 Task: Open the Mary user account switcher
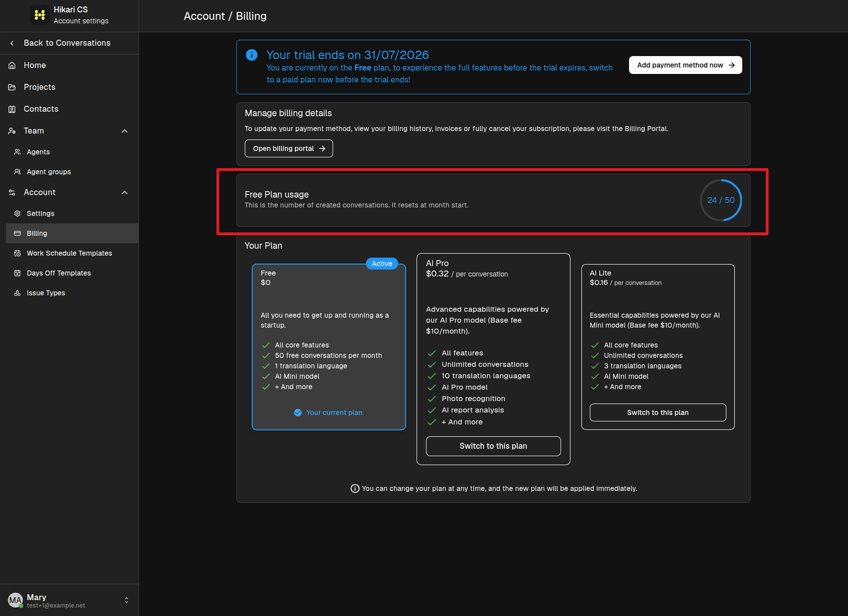click(69, 601)
